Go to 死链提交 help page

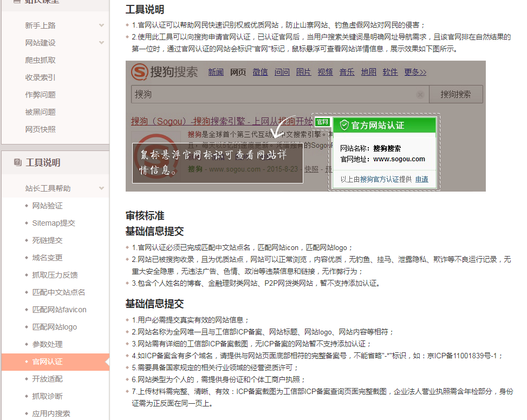click(47, 240)
